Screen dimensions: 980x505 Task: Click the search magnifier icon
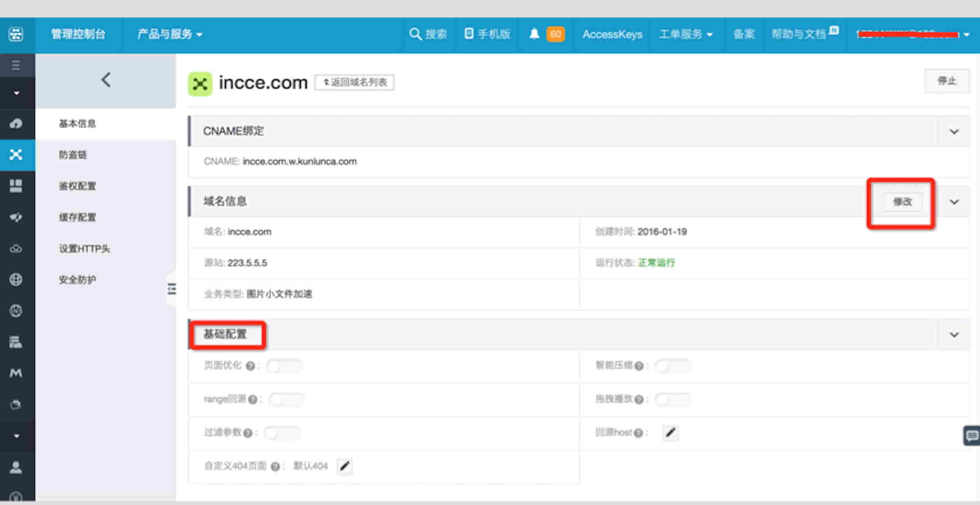click(x=415, y=34)
